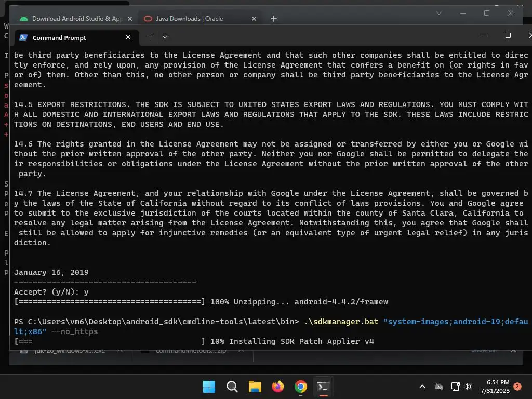
Task: Open the terminal profile dropdown arrow
Action: point(165,37)
